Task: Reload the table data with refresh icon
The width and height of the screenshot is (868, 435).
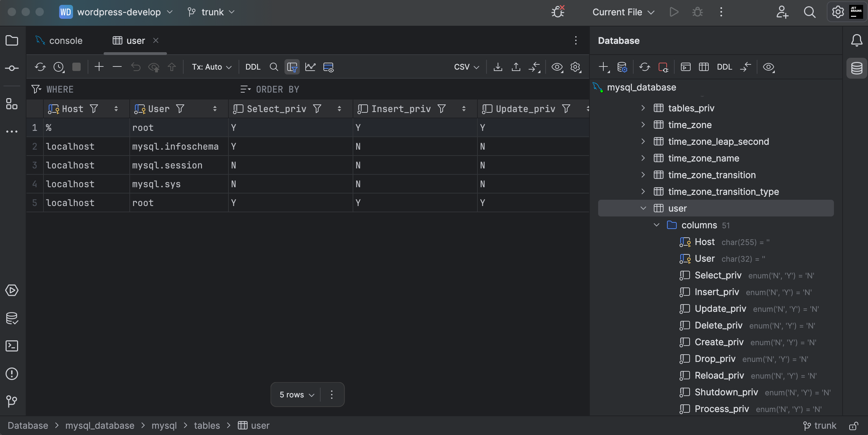Action: 40,67
